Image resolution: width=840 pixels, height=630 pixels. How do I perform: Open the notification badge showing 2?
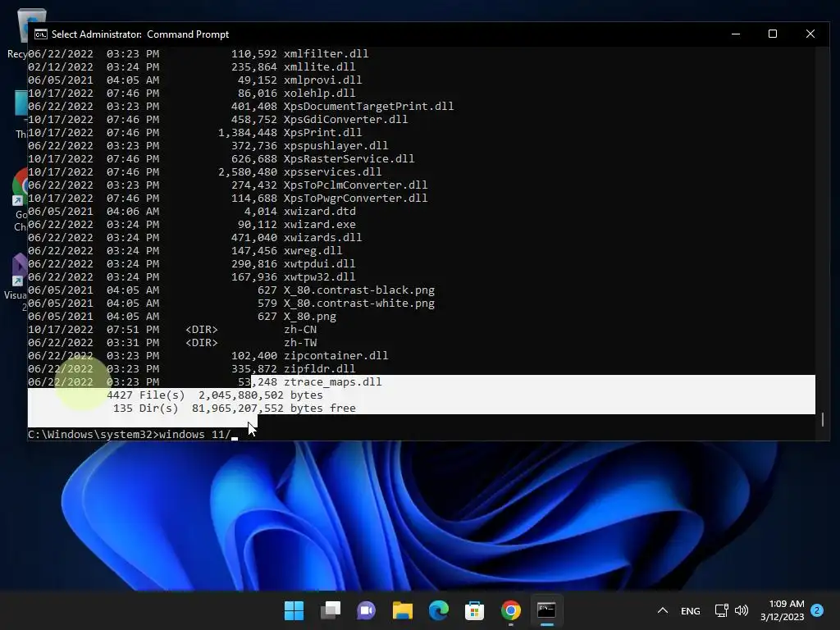(x=817, y=610)
